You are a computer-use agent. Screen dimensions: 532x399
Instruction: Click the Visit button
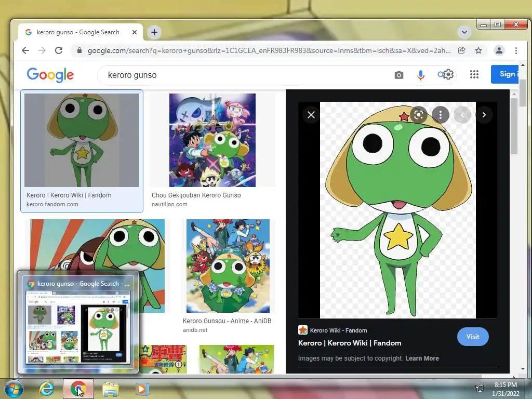pos(473,337)
